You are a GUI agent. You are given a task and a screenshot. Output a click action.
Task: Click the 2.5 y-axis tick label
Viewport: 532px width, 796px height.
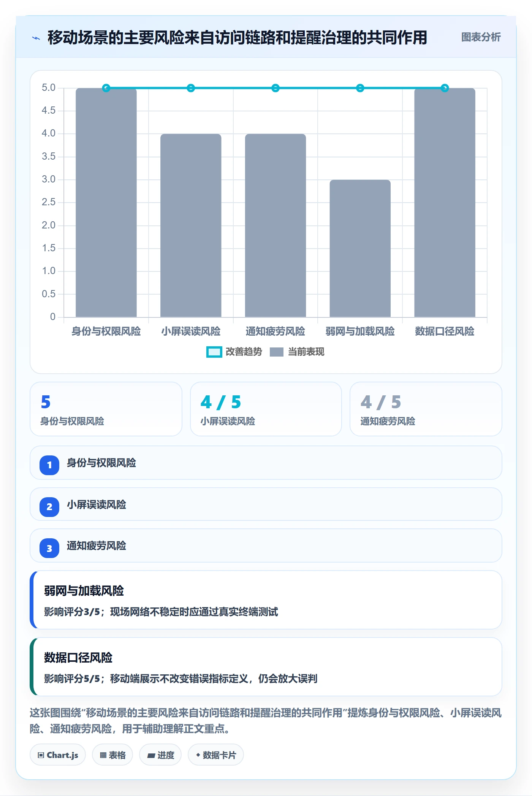click(49, 202)
